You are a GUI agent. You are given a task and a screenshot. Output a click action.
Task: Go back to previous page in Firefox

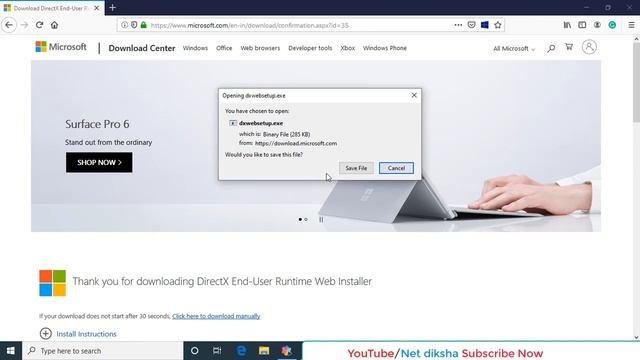click(x=9, y=25)
